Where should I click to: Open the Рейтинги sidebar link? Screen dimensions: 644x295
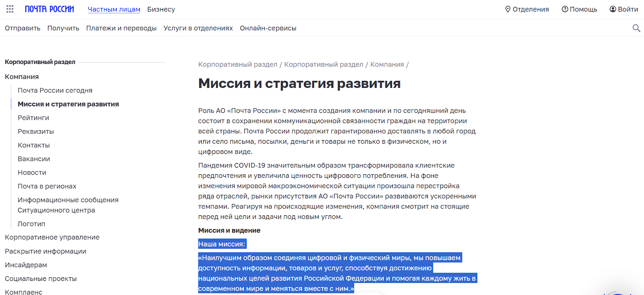pyautogui.click(x=33, y=118)
